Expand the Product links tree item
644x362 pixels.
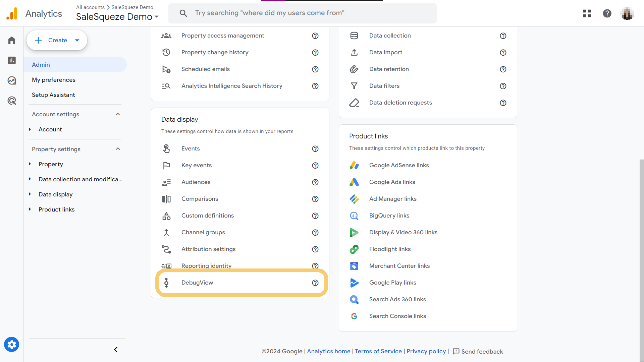(x=30, y=209)
